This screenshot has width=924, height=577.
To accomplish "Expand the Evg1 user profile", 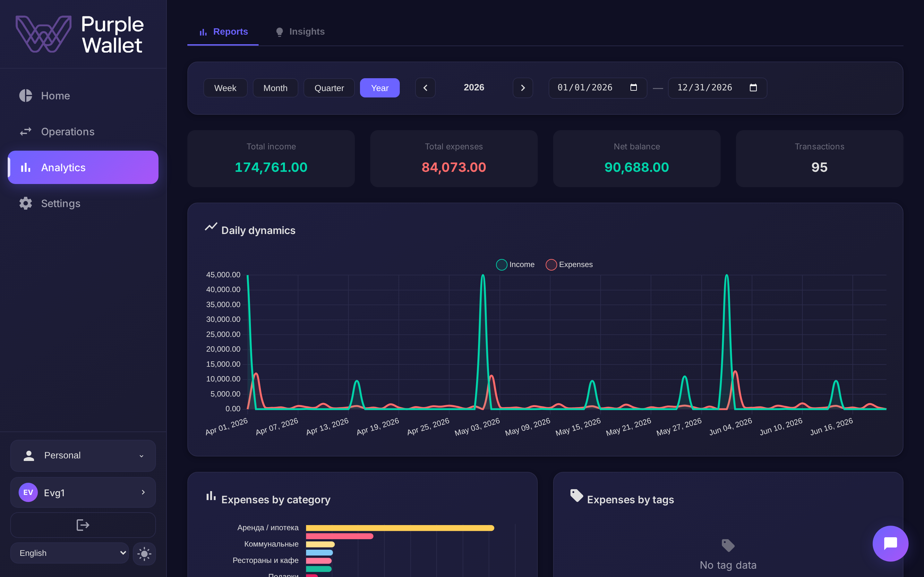I will pyautogui.click(x=83, y=492).
